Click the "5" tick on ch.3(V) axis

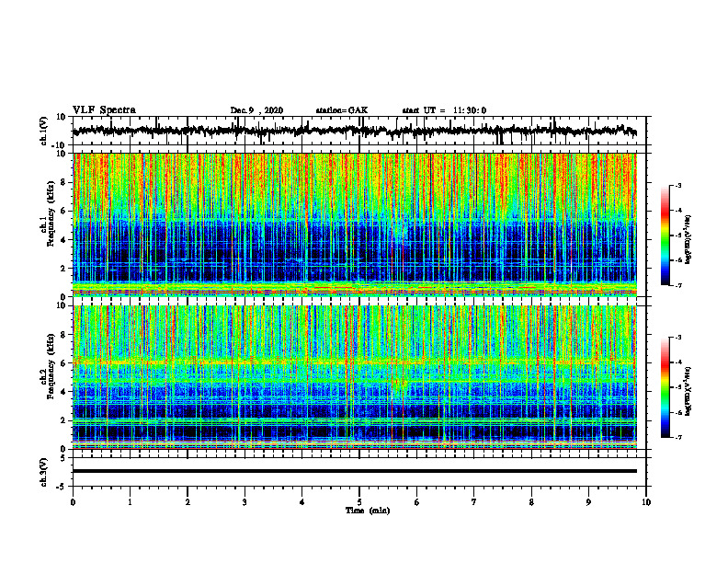click(x=64, y=458)
